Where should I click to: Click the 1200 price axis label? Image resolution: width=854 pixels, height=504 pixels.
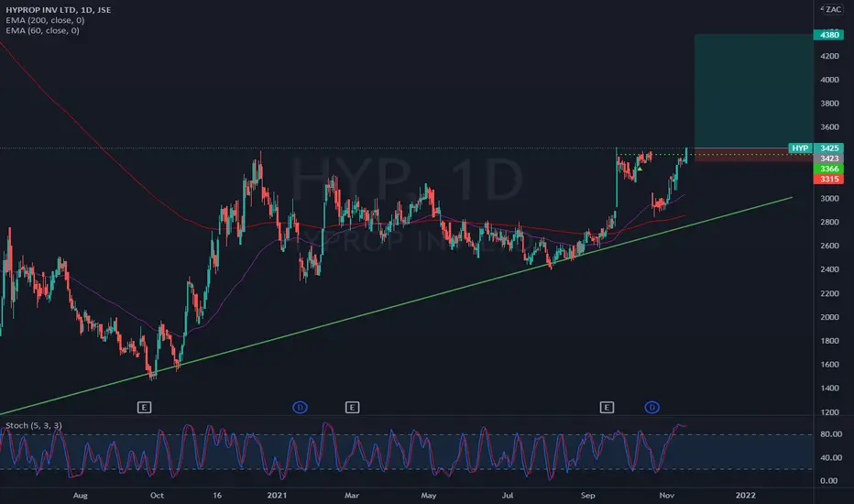829,412
